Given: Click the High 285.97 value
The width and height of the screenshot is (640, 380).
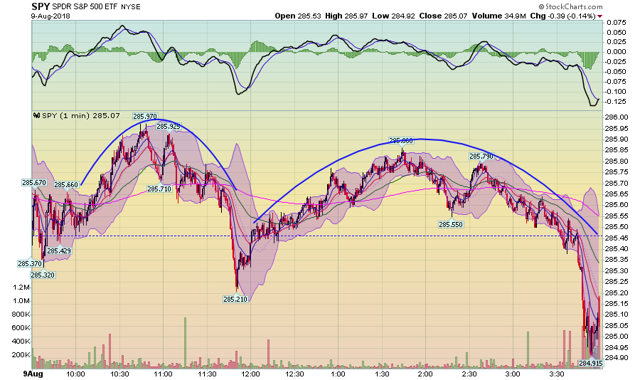Looking at the screenshot, I should tap(346, 16).
